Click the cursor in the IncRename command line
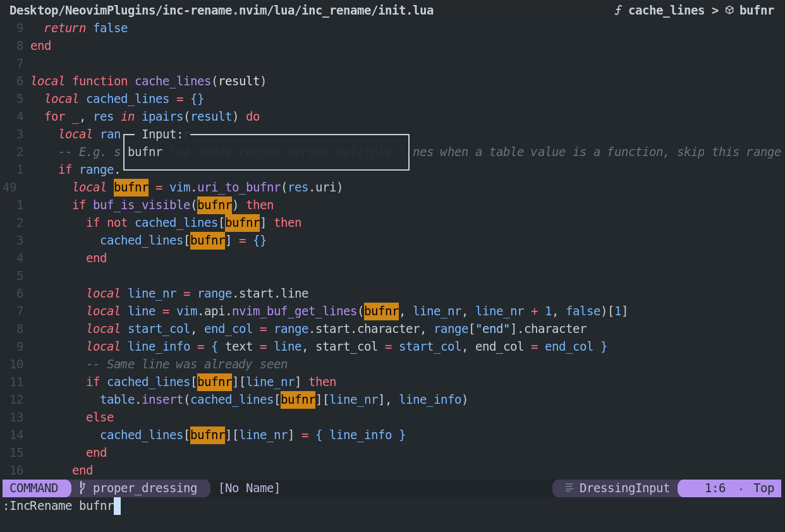785x532 pixels. [116, 505]
